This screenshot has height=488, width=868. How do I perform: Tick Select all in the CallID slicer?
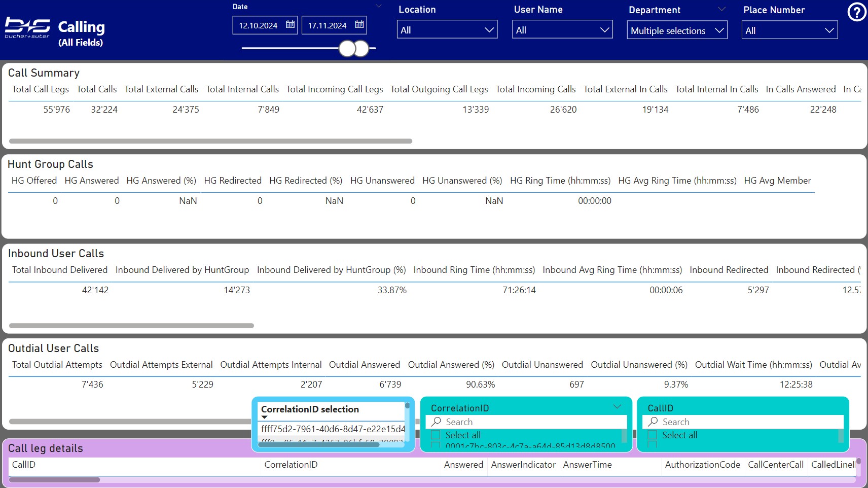(x=653, y=435)
